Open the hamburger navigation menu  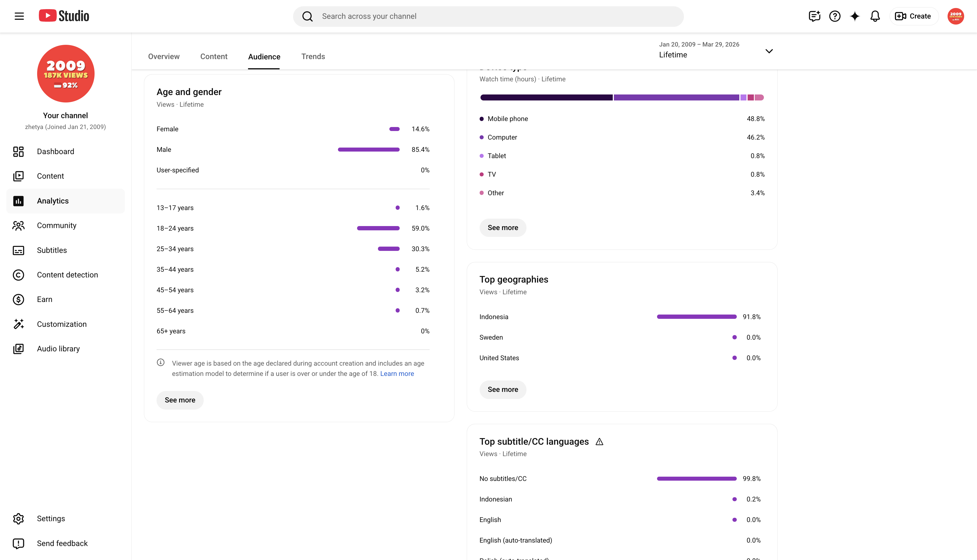coord(19,16)
